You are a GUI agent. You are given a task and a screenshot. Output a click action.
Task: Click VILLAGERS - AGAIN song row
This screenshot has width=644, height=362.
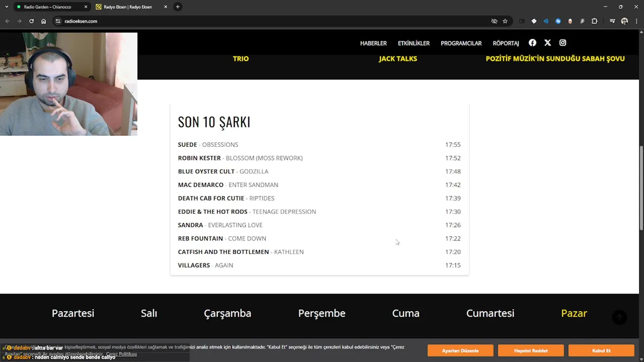coord(319,265)
